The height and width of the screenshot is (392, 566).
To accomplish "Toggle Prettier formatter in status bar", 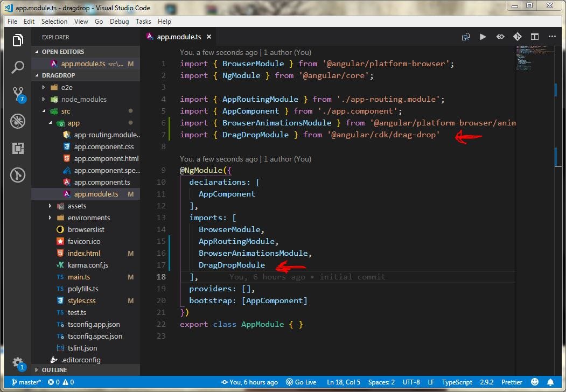I will 512,382.
